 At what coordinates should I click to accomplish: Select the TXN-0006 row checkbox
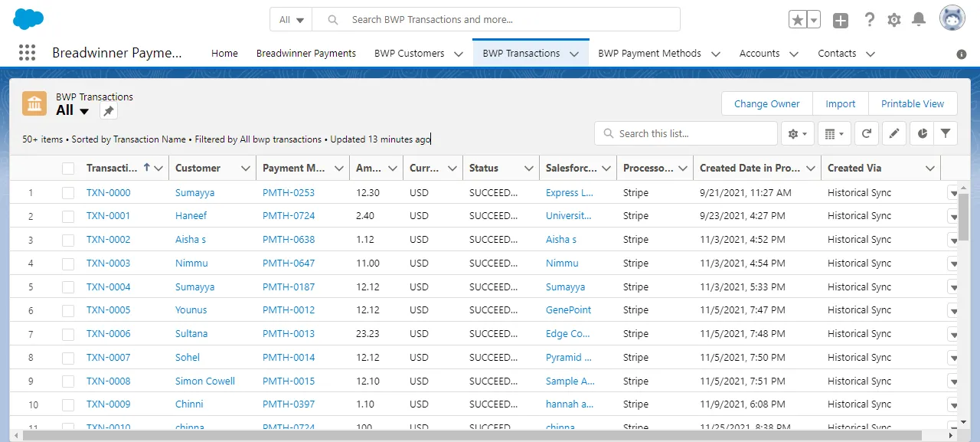(68, 334)
